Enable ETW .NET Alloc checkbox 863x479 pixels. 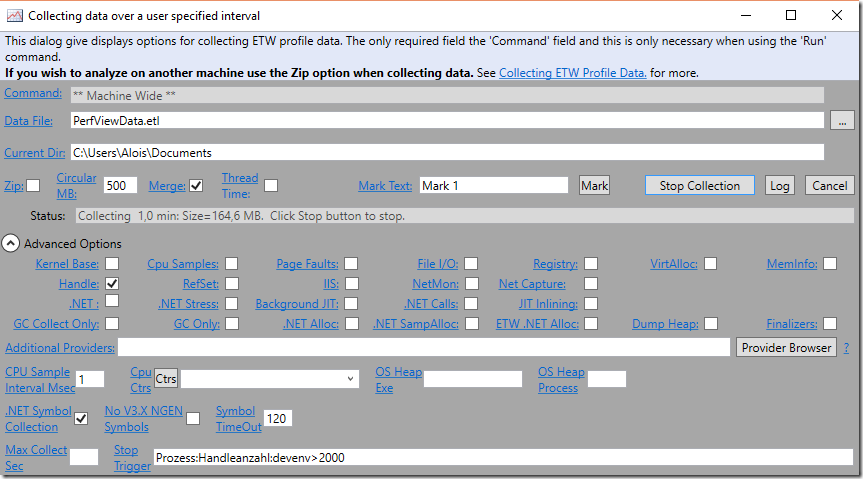click(591, 323)
